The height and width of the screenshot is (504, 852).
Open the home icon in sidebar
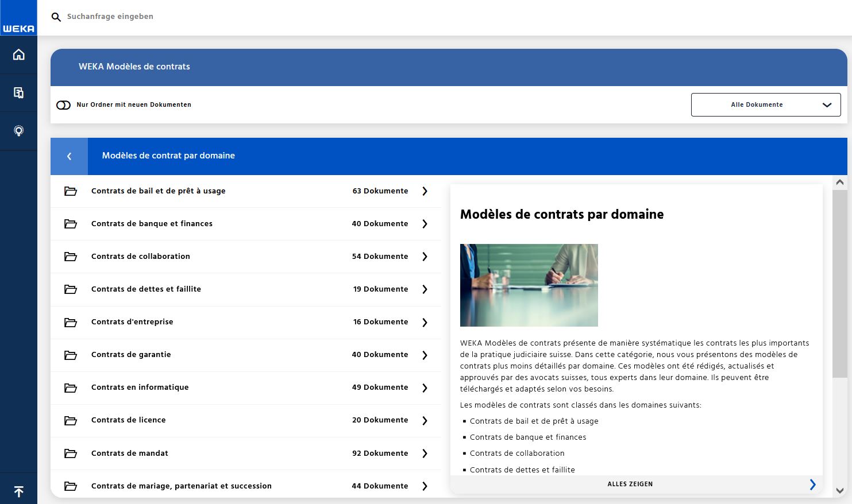18,55
